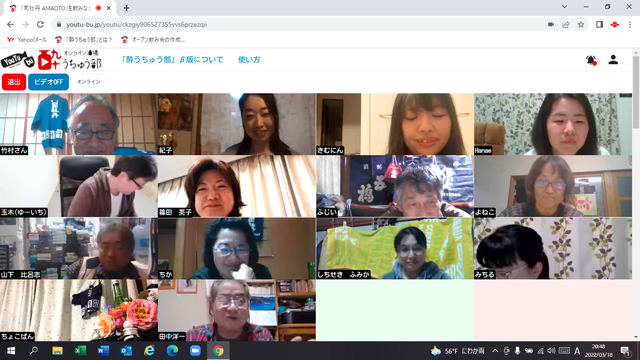Select 山下 比呂志 video tile
The width and height of the screenshot is (640, 360).
coord(79,248)
